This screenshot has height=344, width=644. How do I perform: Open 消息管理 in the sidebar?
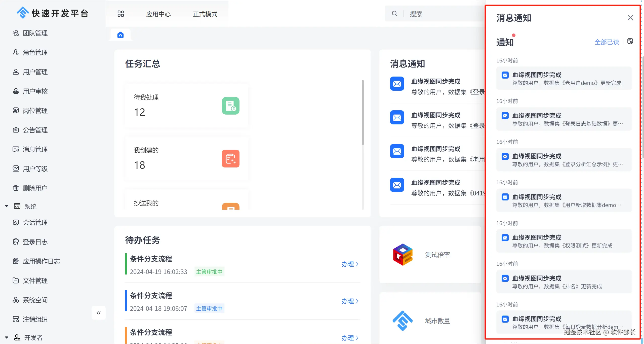click(35, 149)
